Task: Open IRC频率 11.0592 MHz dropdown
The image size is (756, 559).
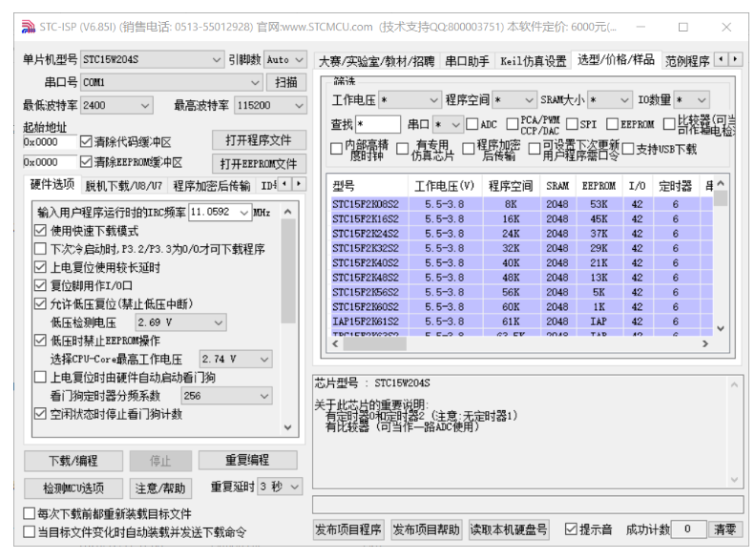Action: pyautogui.click(x=220, y=212)
